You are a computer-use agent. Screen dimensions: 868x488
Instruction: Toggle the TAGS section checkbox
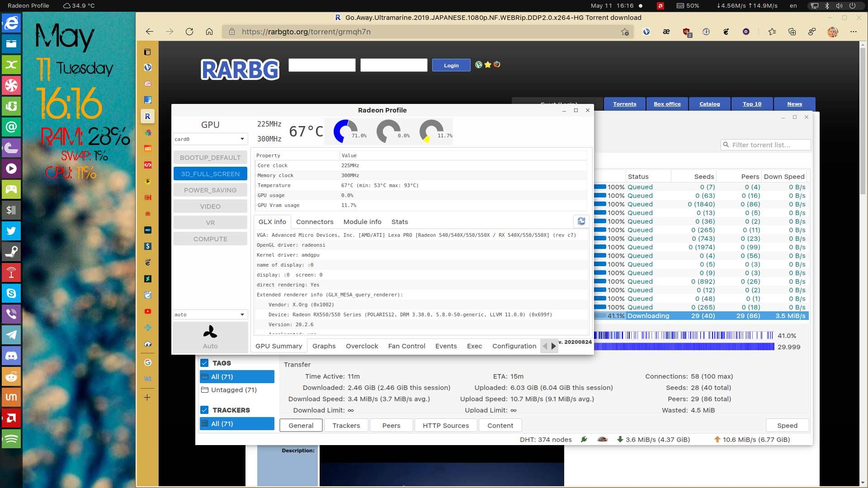(204, 363)
